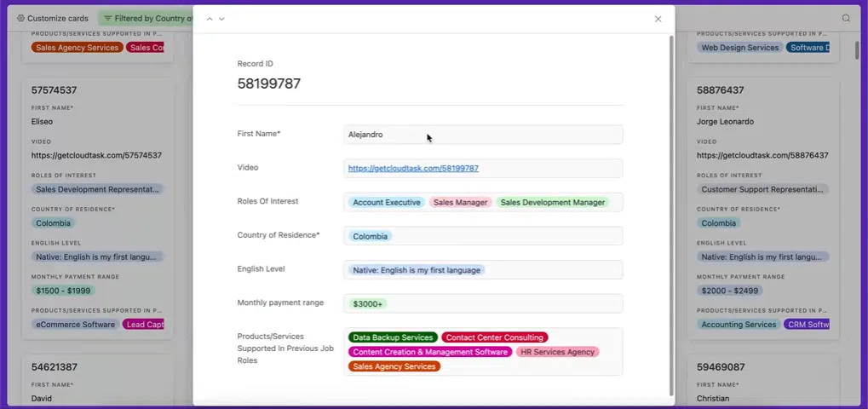Open the English Level field in dialog

click(483, 269)
